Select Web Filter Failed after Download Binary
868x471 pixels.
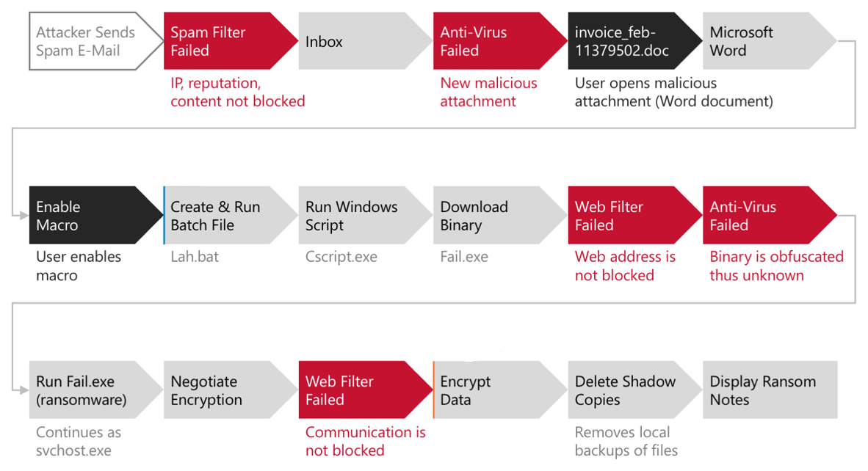626,216
